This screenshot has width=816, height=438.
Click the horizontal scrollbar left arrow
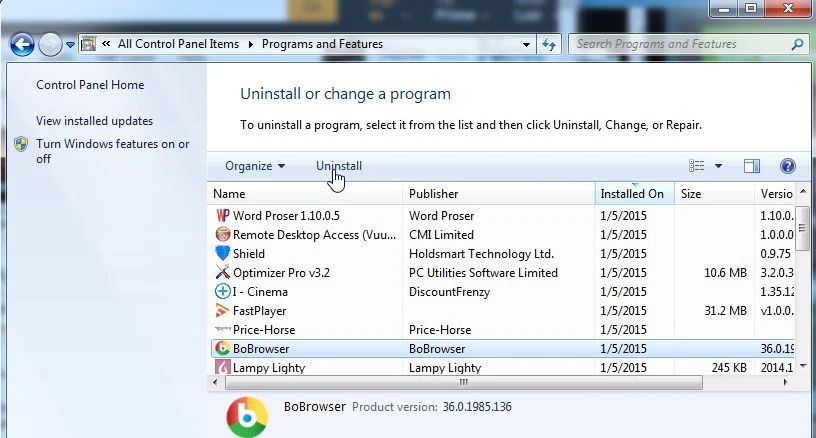click(215, 382)
